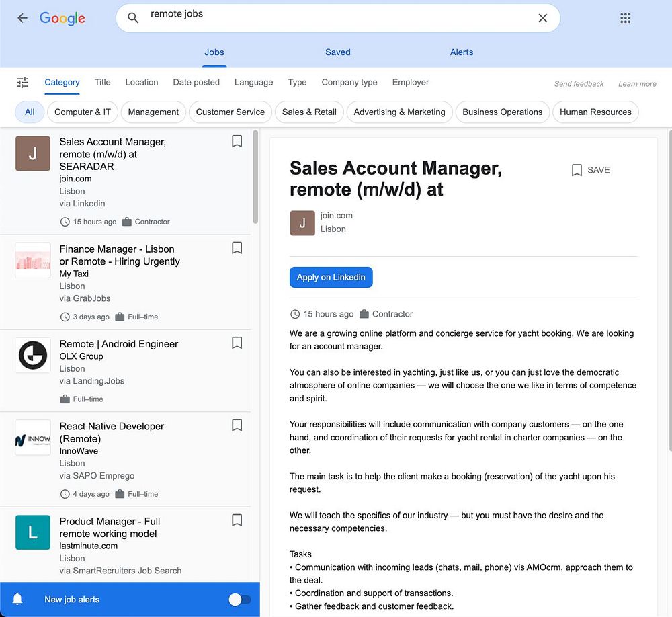Filter by Human Resources chip
The width and height of the screenshot is (672, 617).
595,112
